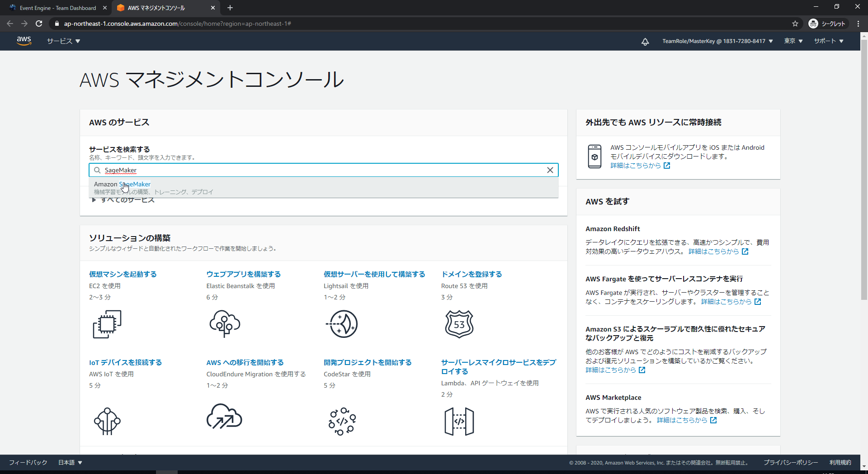
Task: Open ドメインを登録する link
Action: (472, 274)
